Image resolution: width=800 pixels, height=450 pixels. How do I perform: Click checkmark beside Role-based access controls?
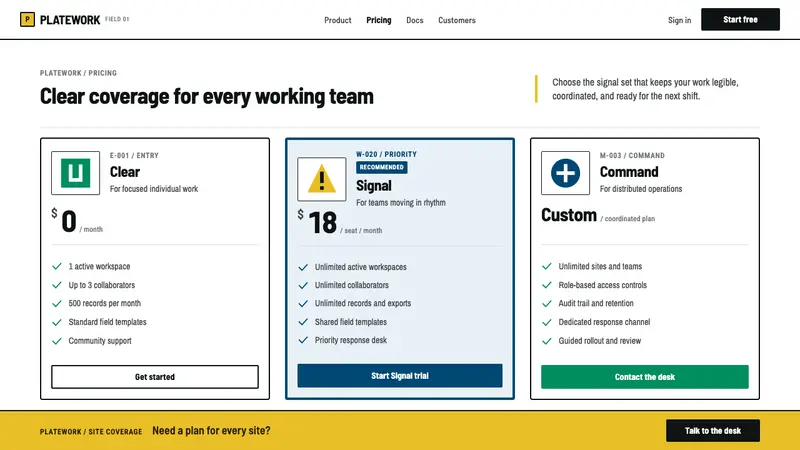point(547,285)
